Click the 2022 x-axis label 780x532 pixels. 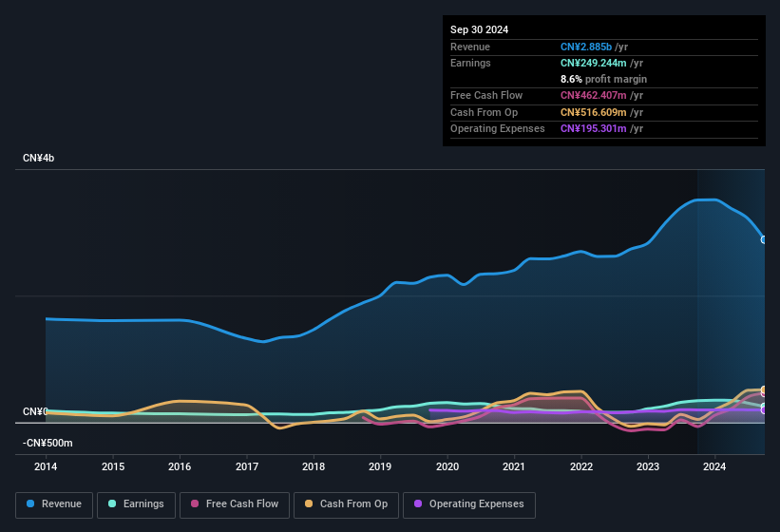click(x=581, y=466)
